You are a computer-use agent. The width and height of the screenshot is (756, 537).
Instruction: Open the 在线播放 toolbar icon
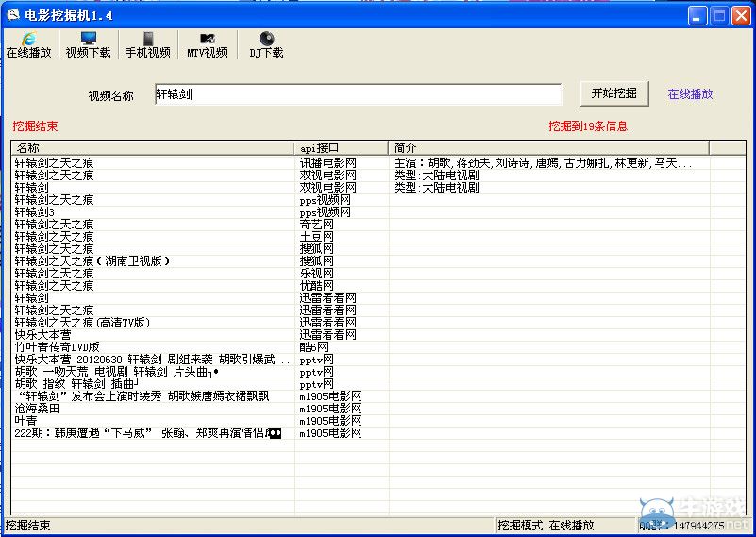click(29, 45)
